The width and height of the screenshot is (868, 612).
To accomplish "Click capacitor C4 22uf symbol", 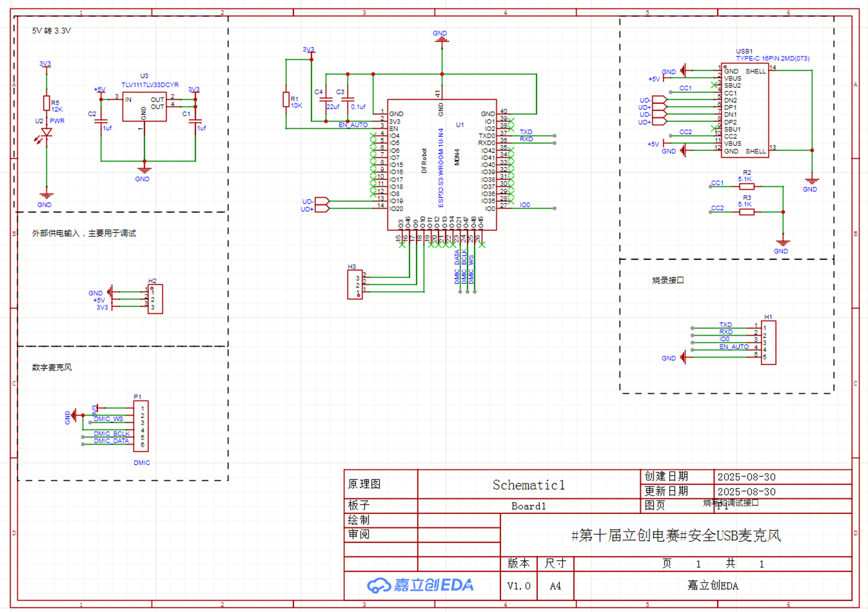I will [326, 99].
